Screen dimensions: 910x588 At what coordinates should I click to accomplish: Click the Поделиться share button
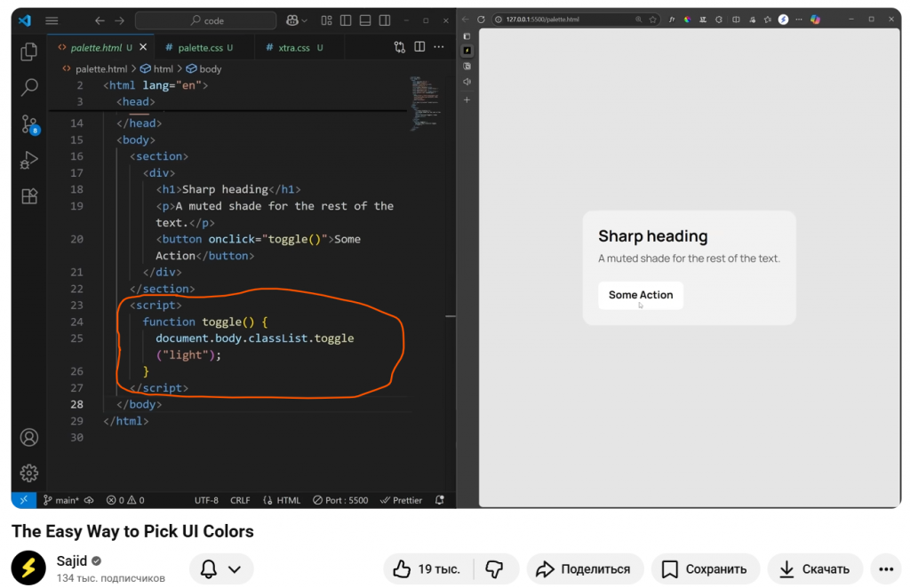585,569
